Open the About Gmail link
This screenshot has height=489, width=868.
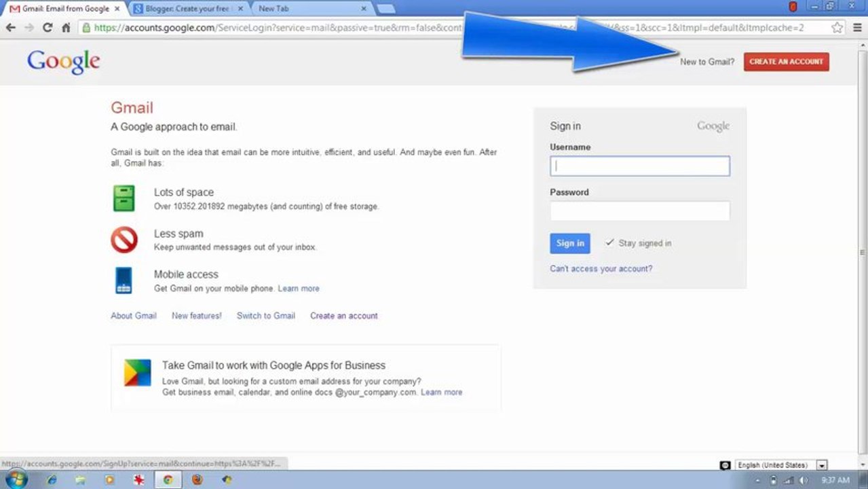coord(134,316)
